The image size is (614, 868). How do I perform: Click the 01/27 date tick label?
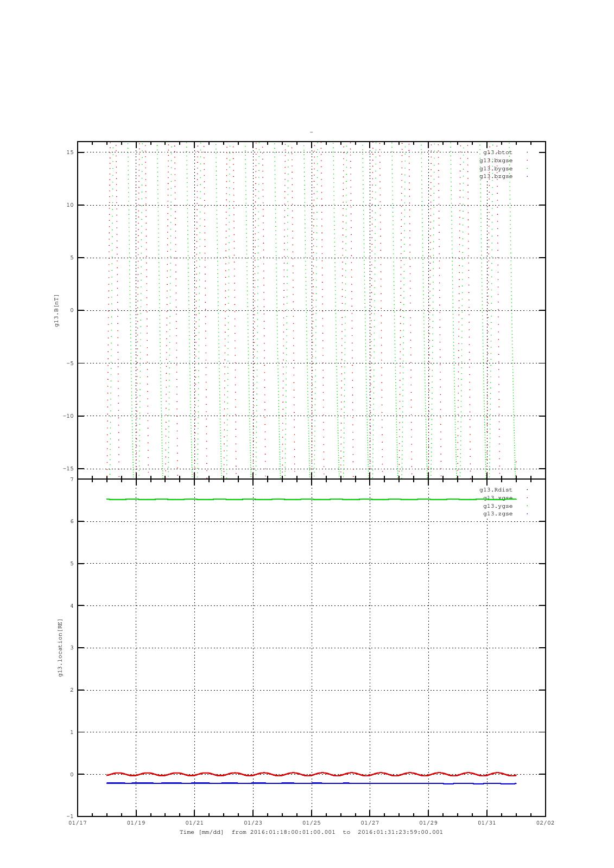pos(370,823)
